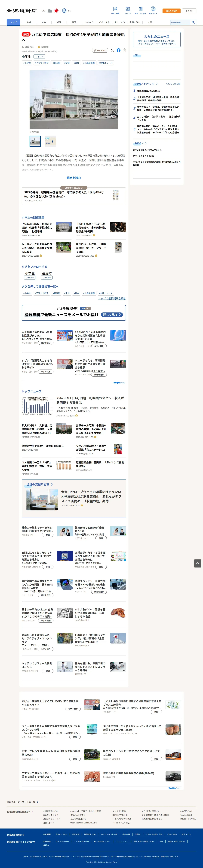
Task: Click the ログイン button in the header
Action: 189,11
